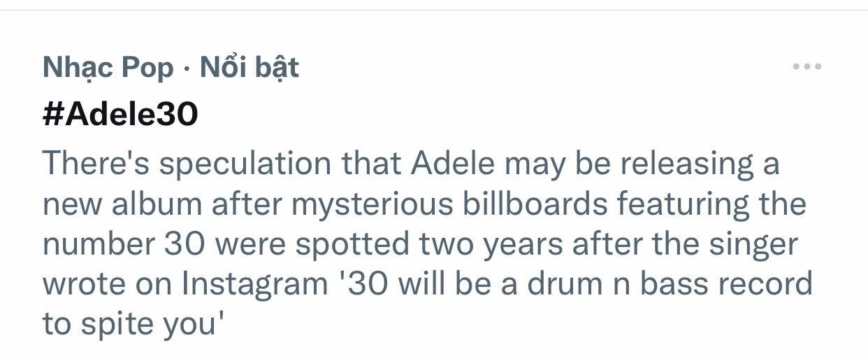Open the #Adele30 trending hashtag
This screenshot has height=356, width=868.
120,114
